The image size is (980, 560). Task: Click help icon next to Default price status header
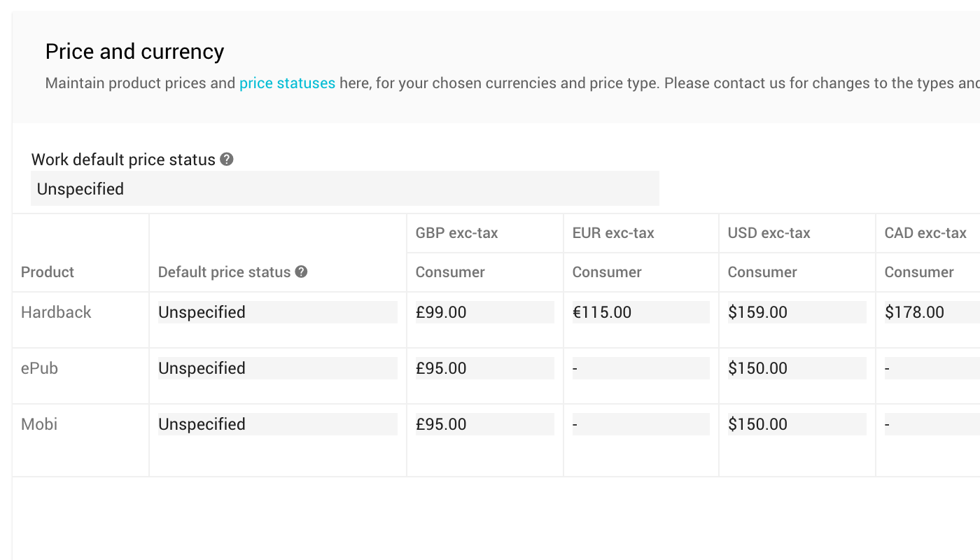[301, 272]
